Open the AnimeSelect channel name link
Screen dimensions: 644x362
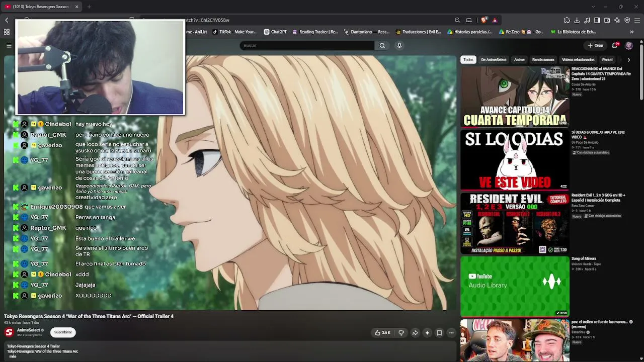click(28, 330)
